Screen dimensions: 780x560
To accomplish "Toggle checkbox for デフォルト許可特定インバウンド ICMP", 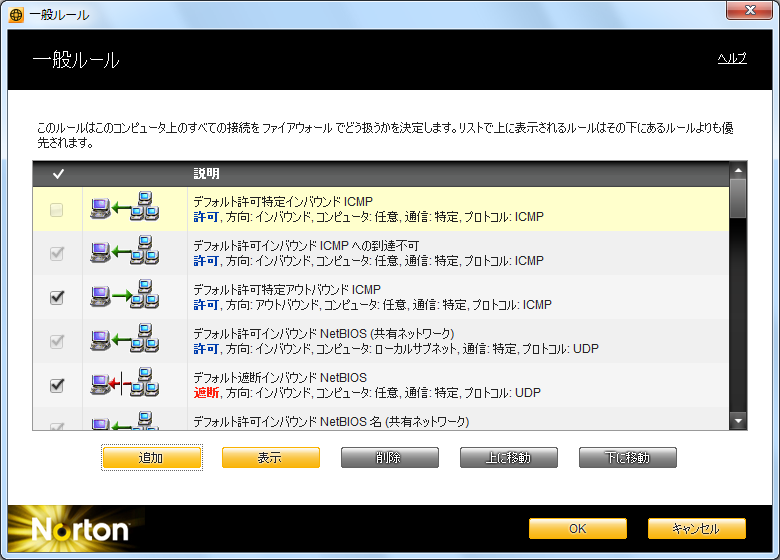I will [x=57, y=210].
